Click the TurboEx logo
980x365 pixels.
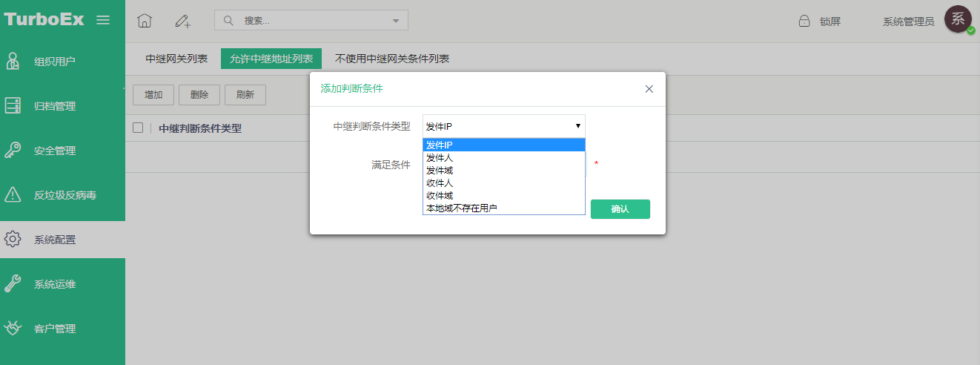[44, 19]
